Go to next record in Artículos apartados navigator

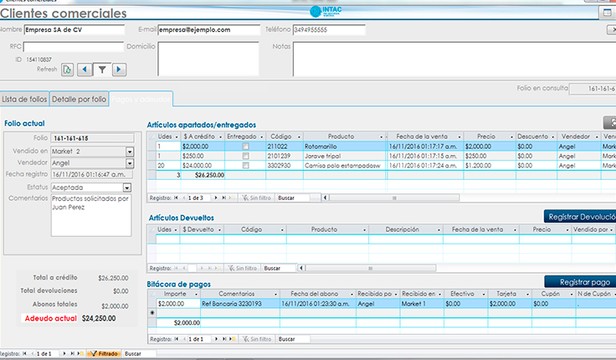tap(215, 198)
